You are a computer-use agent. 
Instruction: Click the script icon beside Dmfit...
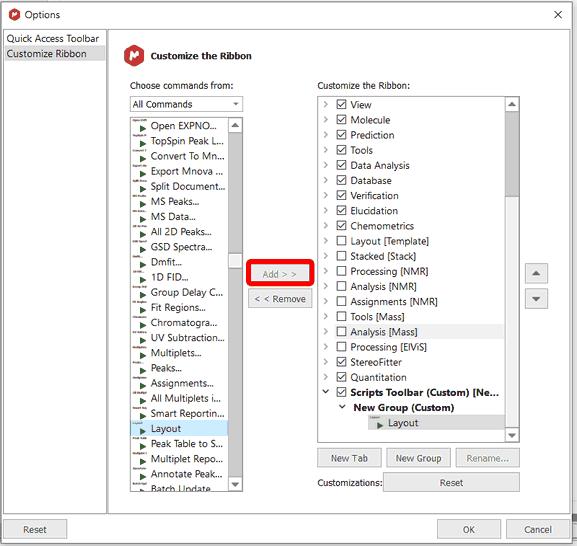pos(140,262)
